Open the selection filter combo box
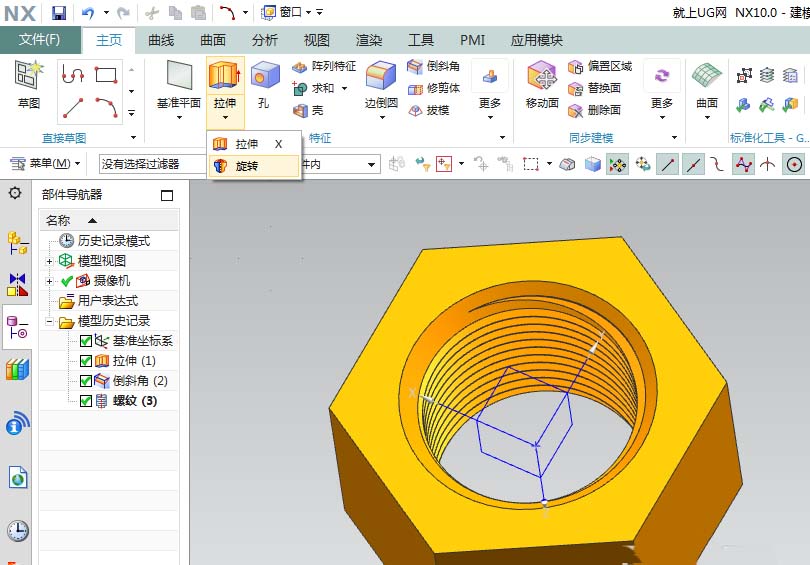This screenshot has height=565, width=810. click(152, 164)
